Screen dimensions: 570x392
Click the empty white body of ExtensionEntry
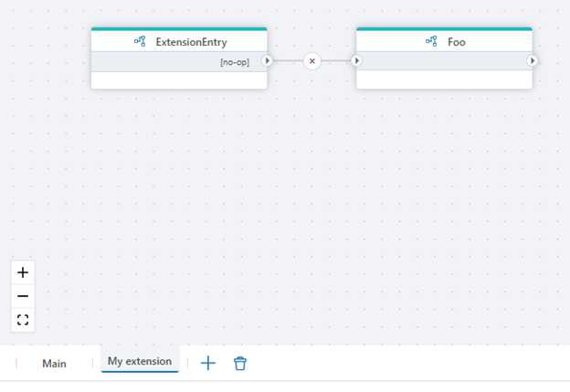[x=179, y=79]
